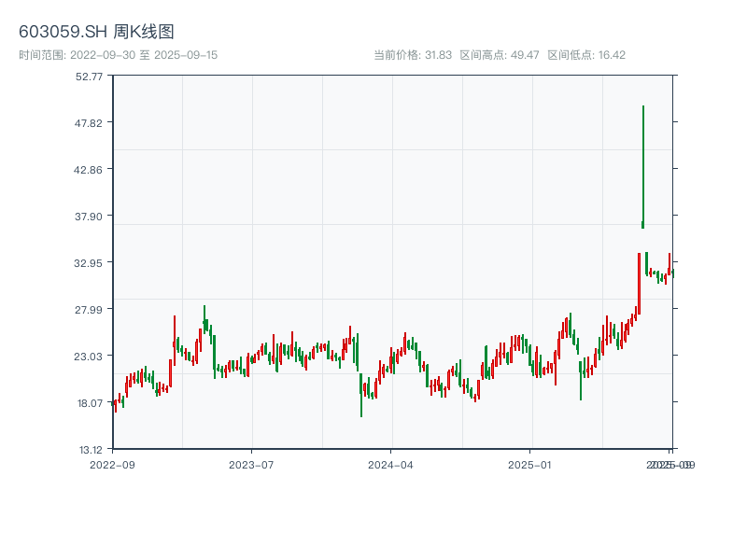
Task: Click the period low label 区间低点: 16.42
Action: click(x=586, y=55)
